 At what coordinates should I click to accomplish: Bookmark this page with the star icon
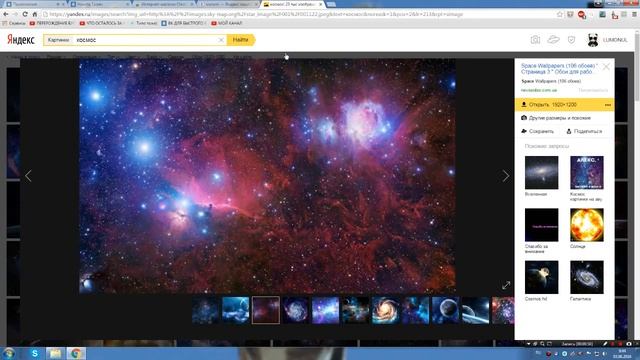click(560, 14)
